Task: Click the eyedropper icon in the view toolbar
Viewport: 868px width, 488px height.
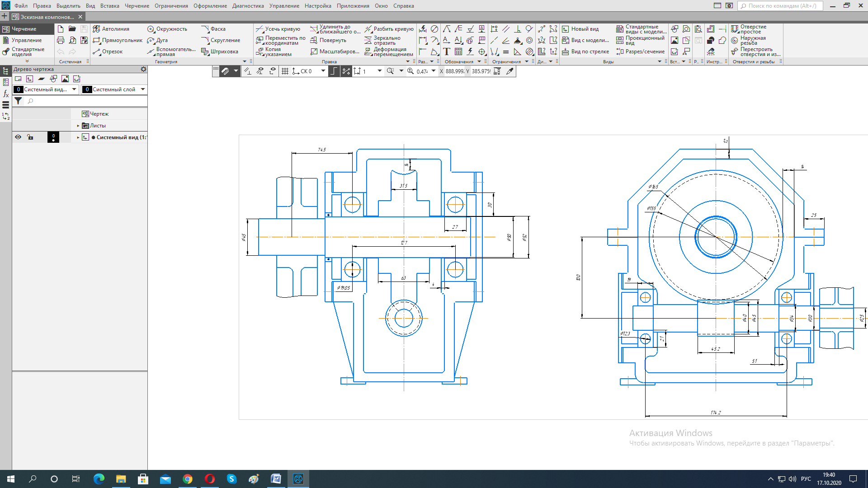Action: coord(510,71)
